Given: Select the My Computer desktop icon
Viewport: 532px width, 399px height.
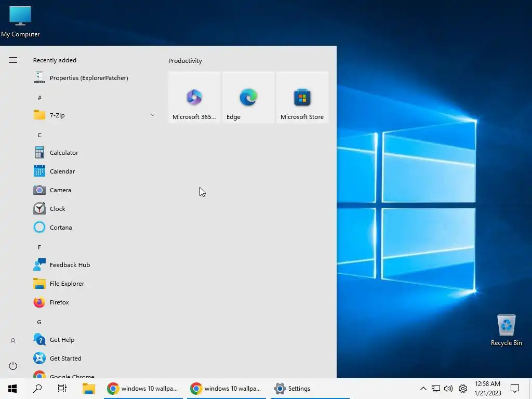Looking at the screenshot, I should [x=20, y=22].
